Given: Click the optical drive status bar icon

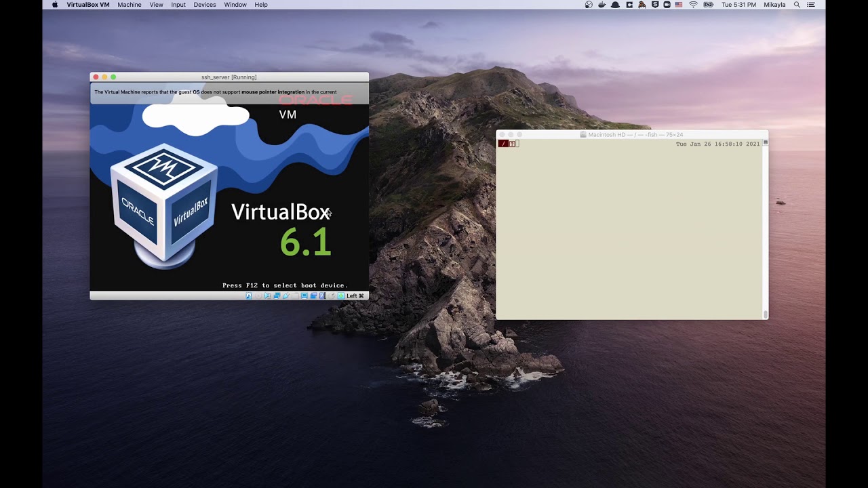Looking at the screenshot, I should click(258, 296).
